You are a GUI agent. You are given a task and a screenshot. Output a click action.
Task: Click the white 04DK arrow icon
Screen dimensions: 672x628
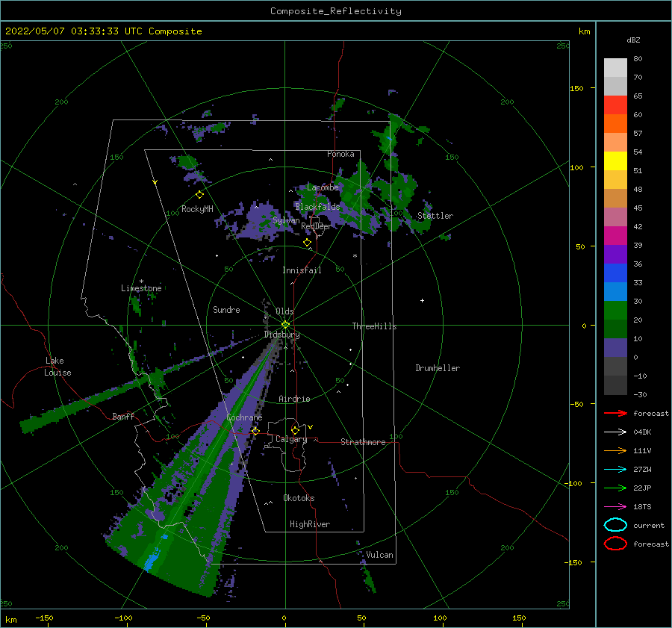click(x=615, y=432)
